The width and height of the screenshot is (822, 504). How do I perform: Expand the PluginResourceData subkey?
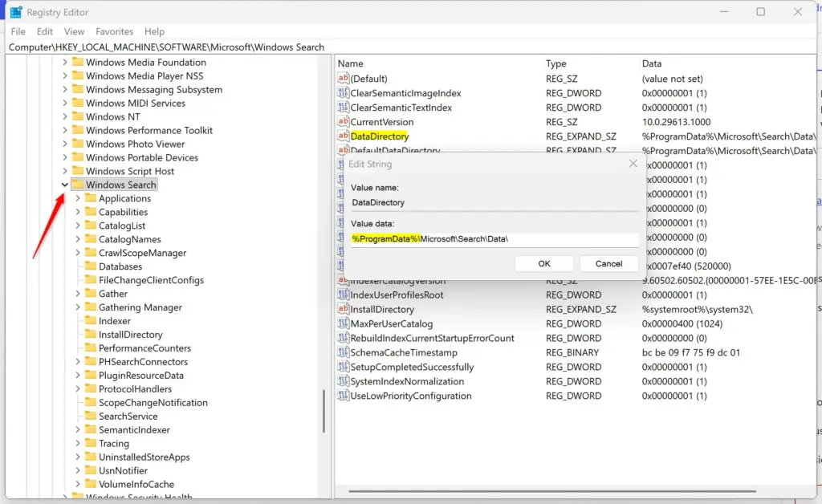pos(78,375)
